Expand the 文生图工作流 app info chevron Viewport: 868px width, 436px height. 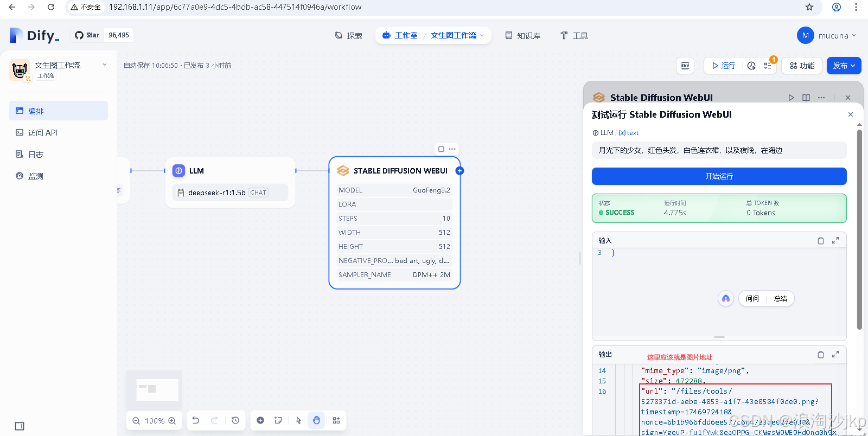coord(105,65)
